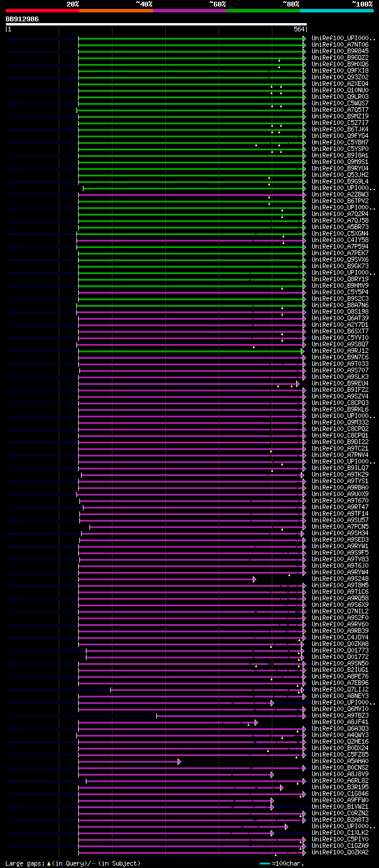Click the B3R195 alignment arrowhead

282,787
